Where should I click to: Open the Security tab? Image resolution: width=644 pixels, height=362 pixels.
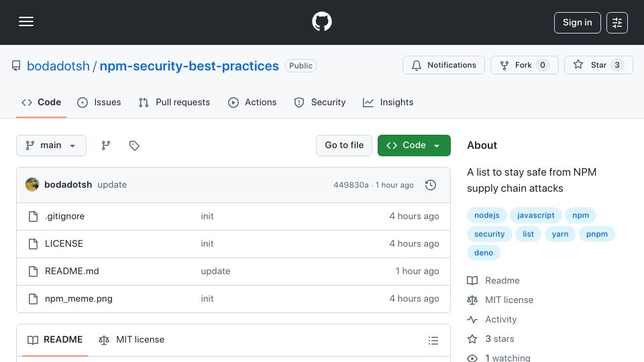[x=320, y=102]
